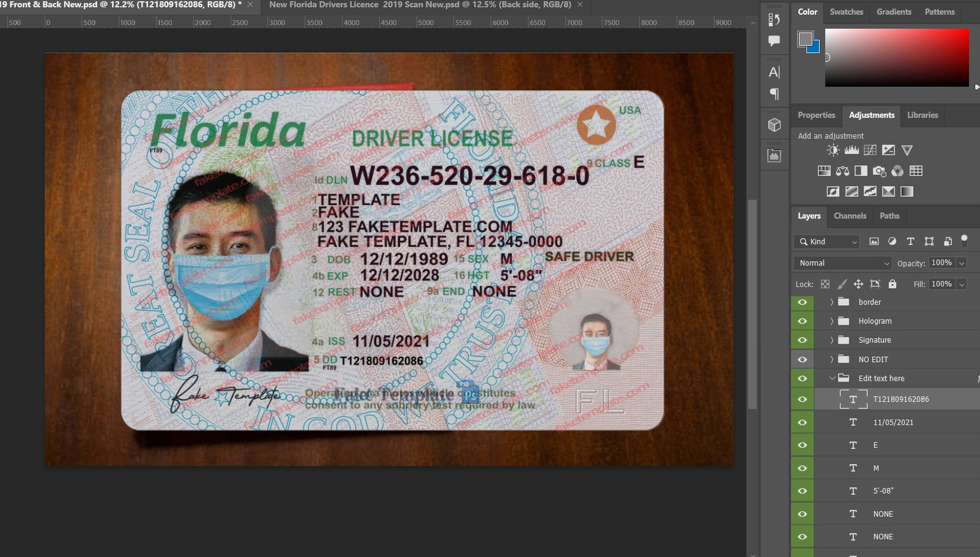Turn layer filtering on or off

[x=964, y=241]
